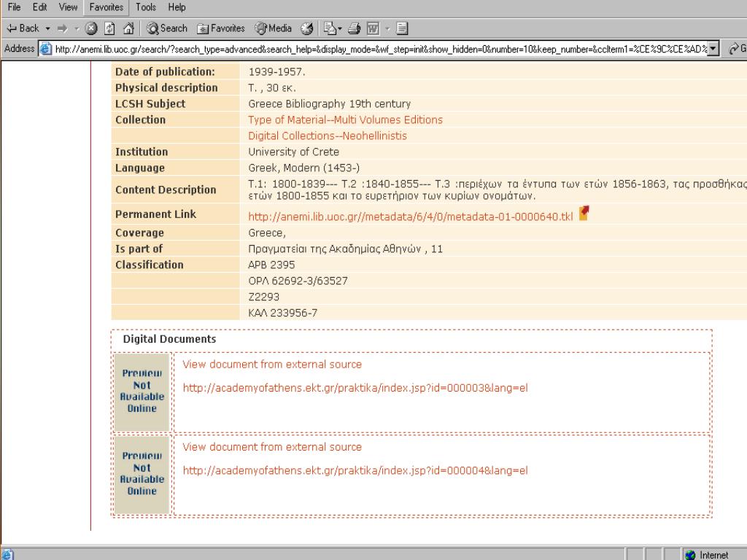Image resolution: width=747 pixels, height=560 pixels.
Task: Click the 'Permanent Link' field label
Action: pos(156,214)
